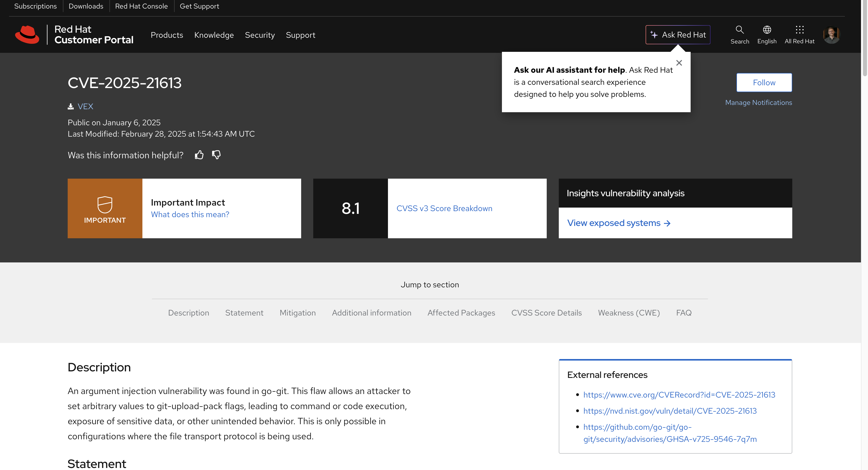Open the Security menu
The width and height of the screenshot is (868, 470).
[260, 35]
